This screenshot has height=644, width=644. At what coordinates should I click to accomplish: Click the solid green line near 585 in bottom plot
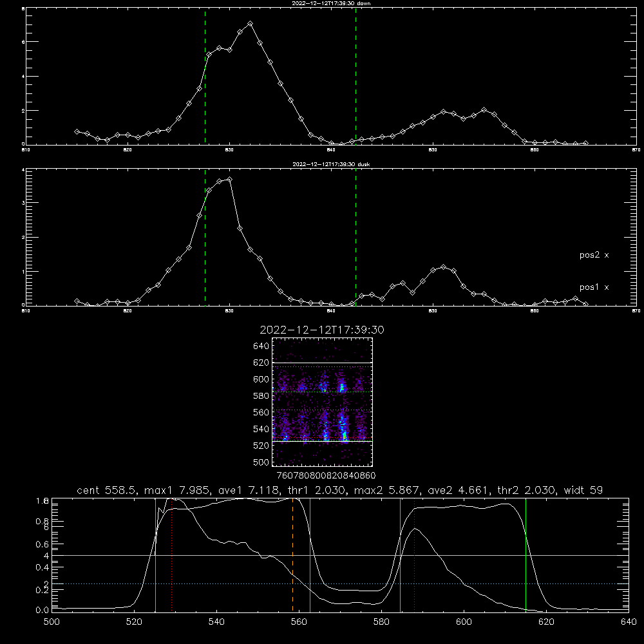pos(400,554)
